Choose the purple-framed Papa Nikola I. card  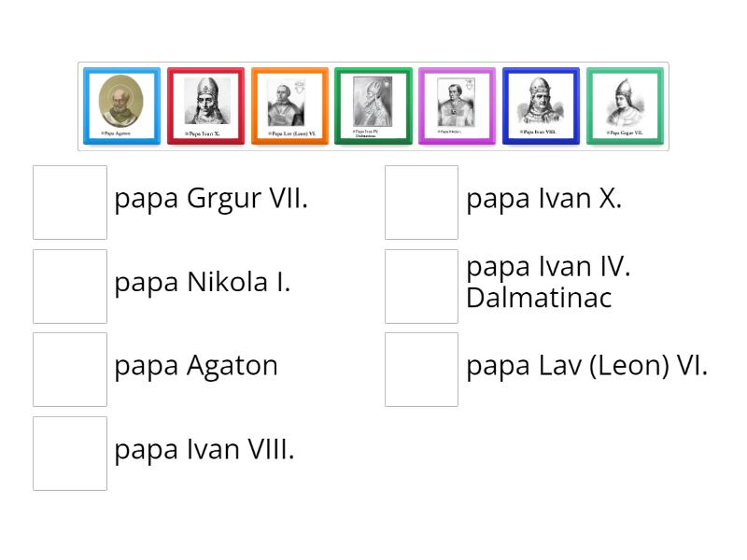click(x=457, y=105)
